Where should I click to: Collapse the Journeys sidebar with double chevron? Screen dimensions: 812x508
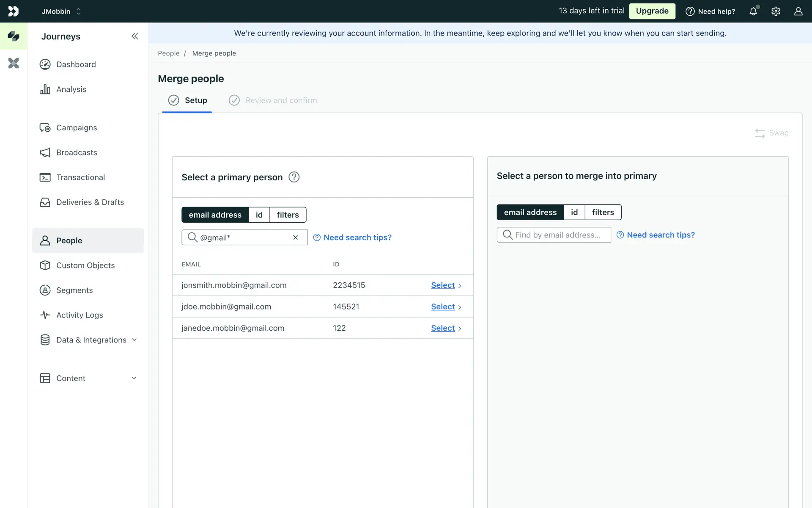134,36
